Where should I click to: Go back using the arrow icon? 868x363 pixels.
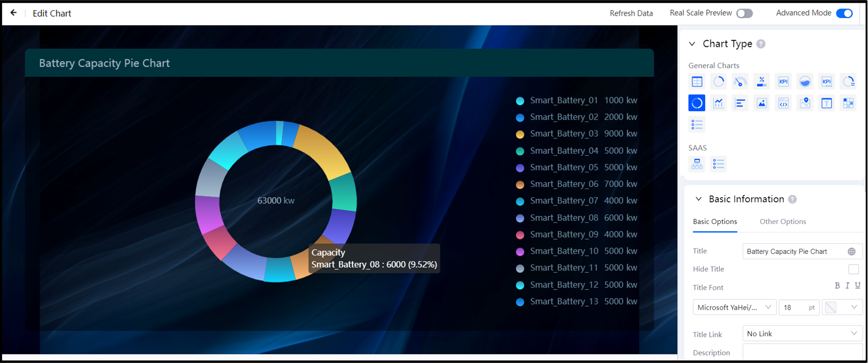click(x=14, y=13)
